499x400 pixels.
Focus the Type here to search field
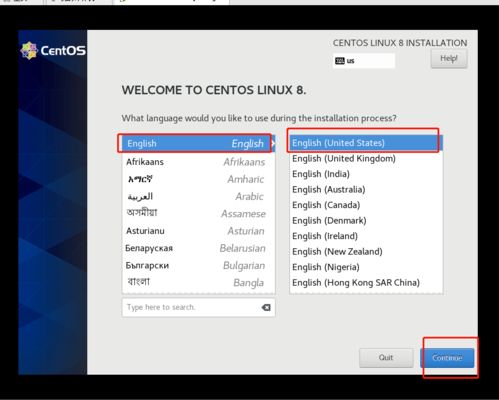198,307
